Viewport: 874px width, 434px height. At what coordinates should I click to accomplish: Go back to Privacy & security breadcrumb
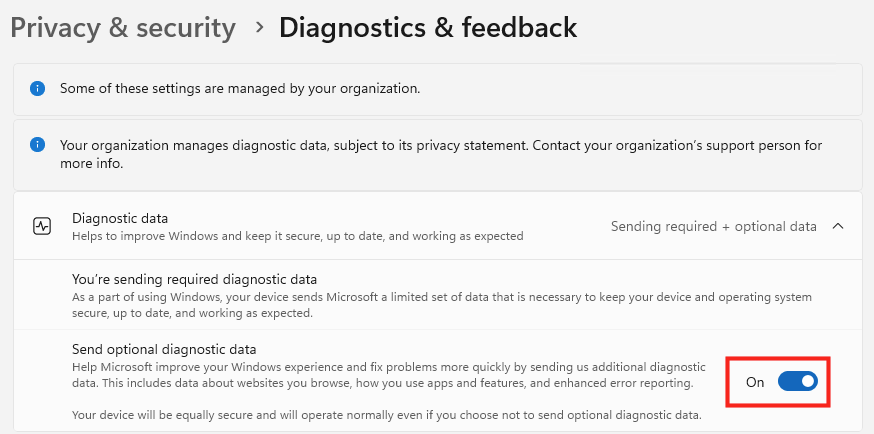123,28
